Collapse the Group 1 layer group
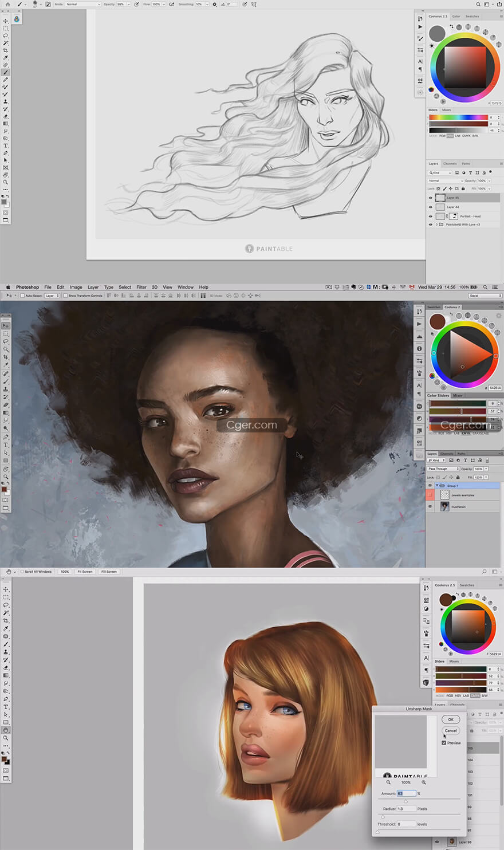The width and height of the screenshot is (504, 850). pos(436,485)
